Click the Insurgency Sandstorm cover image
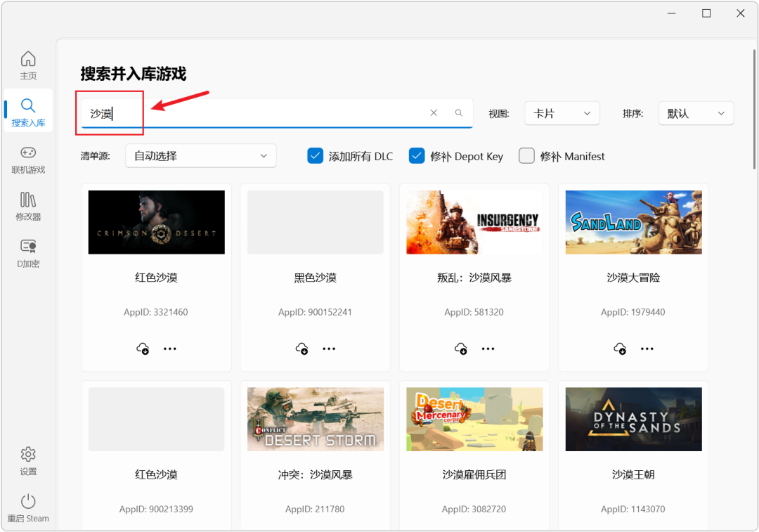 [x=474, y=222]
